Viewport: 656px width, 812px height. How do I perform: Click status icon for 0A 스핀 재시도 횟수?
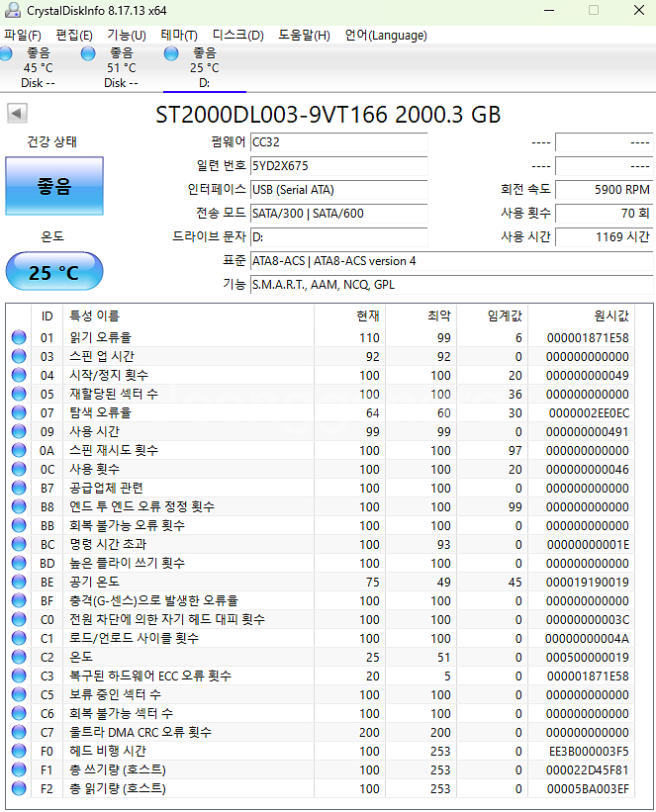click(19, 451)
